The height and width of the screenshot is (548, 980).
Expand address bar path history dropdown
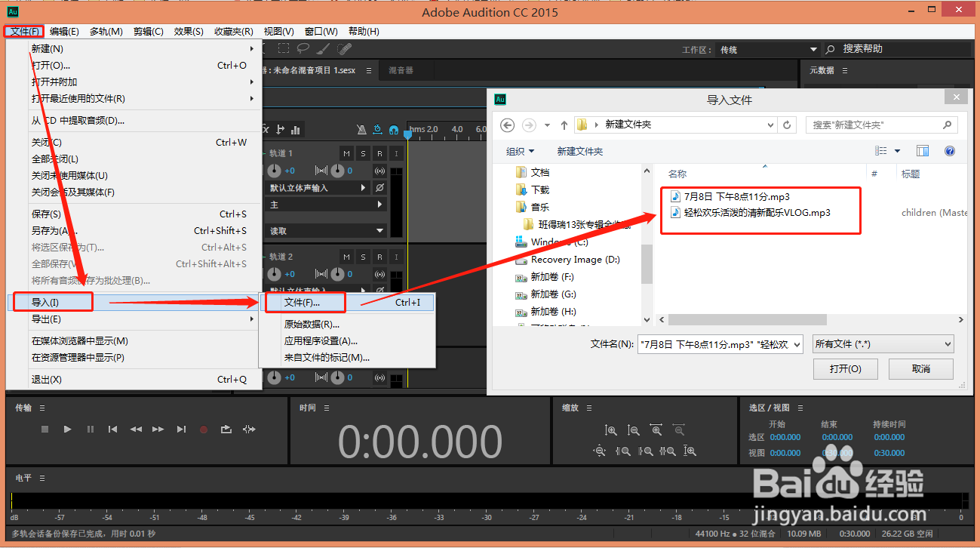769,125
